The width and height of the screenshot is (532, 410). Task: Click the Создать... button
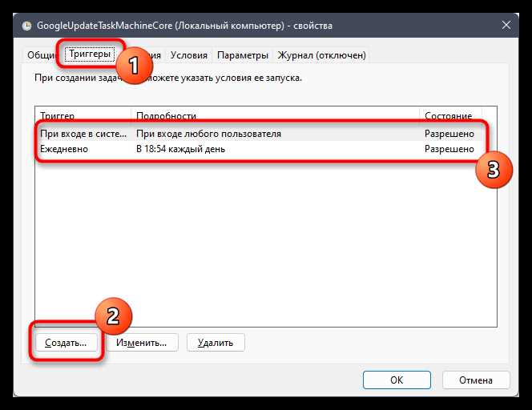pyautogui.click(x=66, y=343)
